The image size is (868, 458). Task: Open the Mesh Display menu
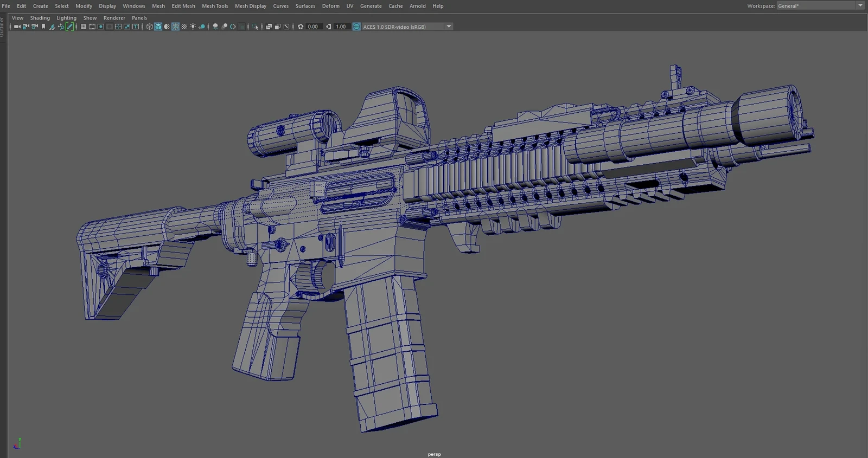[x=251, y=6]
